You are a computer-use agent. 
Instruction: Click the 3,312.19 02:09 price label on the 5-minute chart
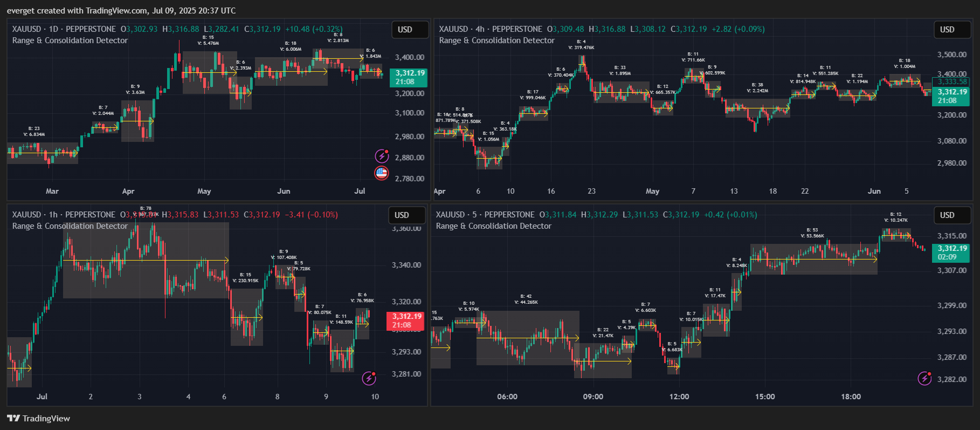tap(951, 252)
